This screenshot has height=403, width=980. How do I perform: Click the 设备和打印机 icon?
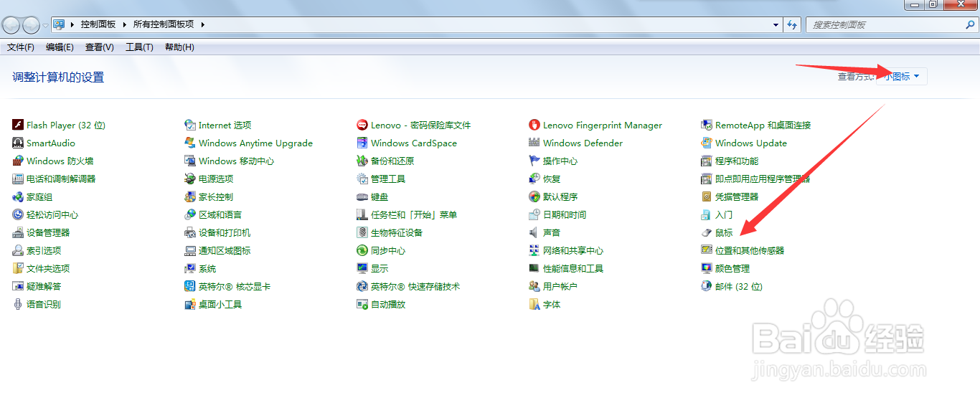tap(191, 232)
